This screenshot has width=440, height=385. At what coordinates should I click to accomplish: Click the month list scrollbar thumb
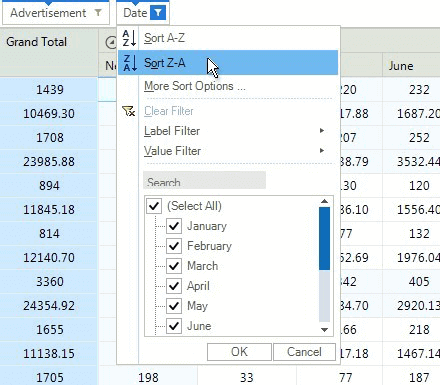pos(324,238)
